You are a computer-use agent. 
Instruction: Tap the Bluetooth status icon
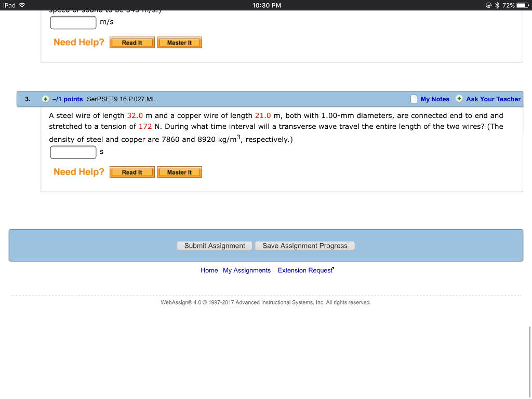(x=497, y=5)
